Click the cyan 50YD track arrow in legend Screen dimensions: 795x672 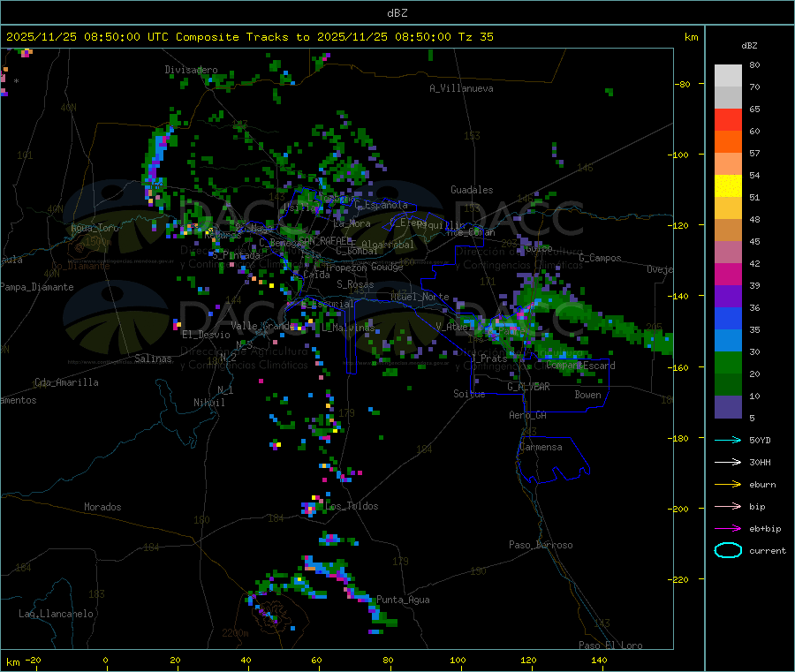point(728,440)
